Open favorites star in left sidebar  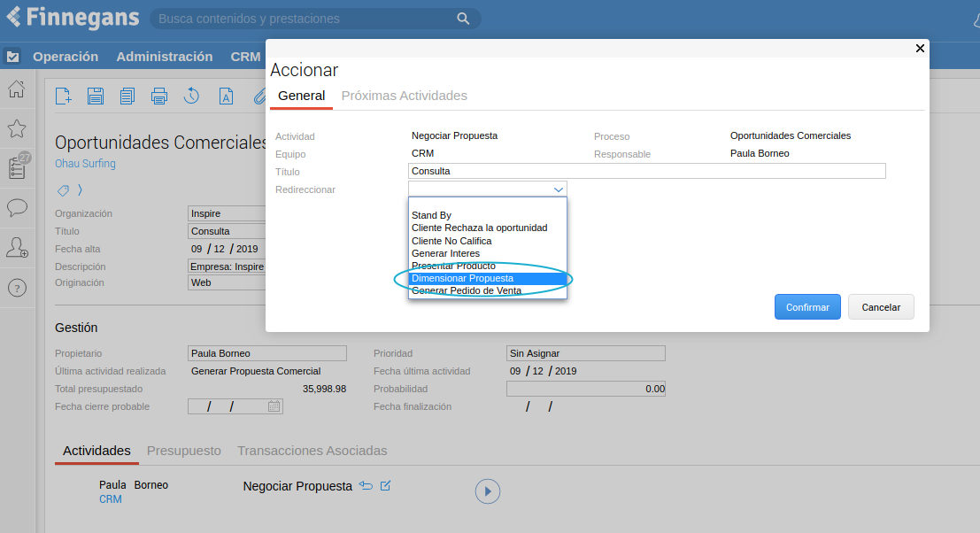16,129
